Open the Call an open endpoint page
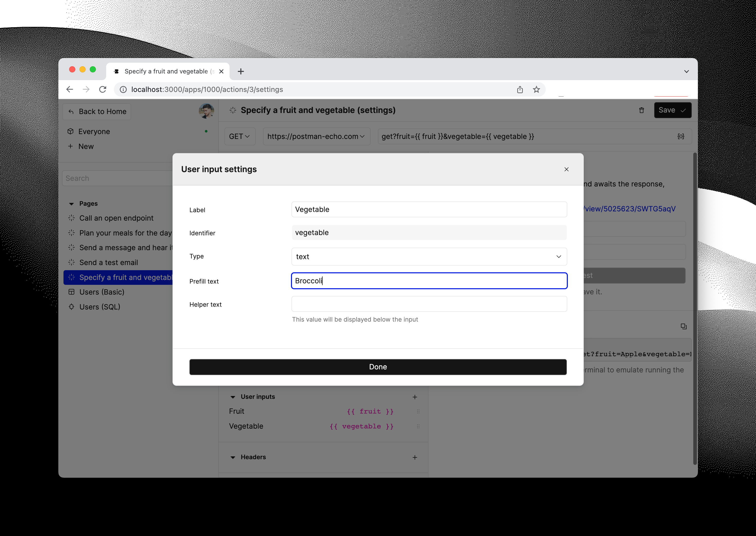Screen dimensions: 756x536 [116, 218]
